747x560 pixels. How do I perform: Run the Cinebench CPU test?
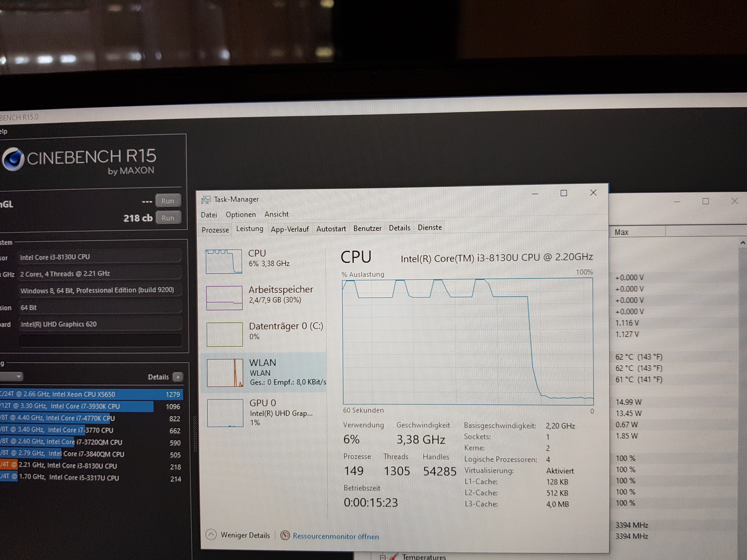tap(168, 218)
